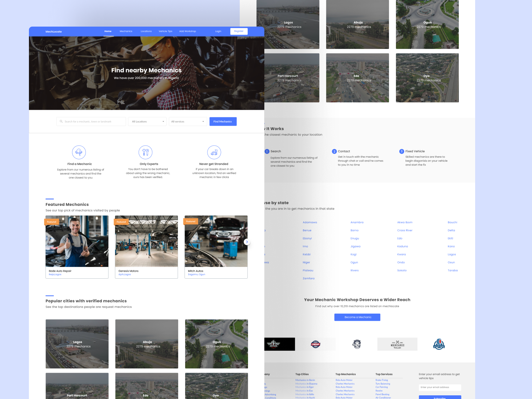This screenshot has width=532, height=399.
Task: Click the Find Mechanics button
Action: (x=223, y=121)
